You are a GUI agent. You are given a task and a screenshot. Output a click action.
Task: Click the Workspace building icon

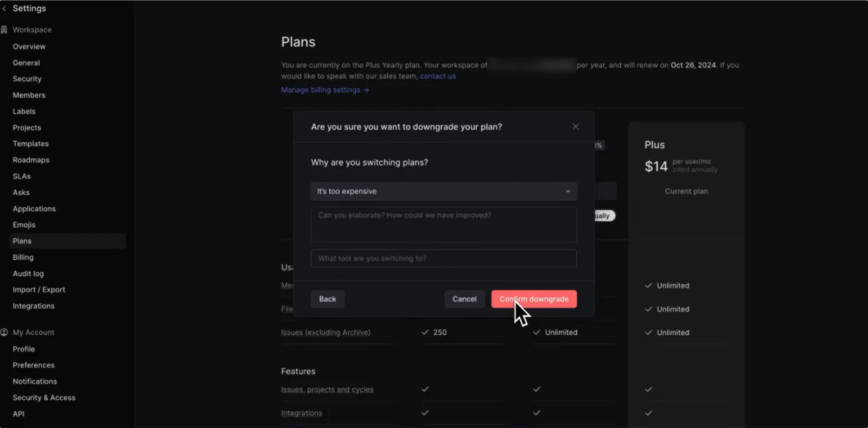[x=4, y=30]
